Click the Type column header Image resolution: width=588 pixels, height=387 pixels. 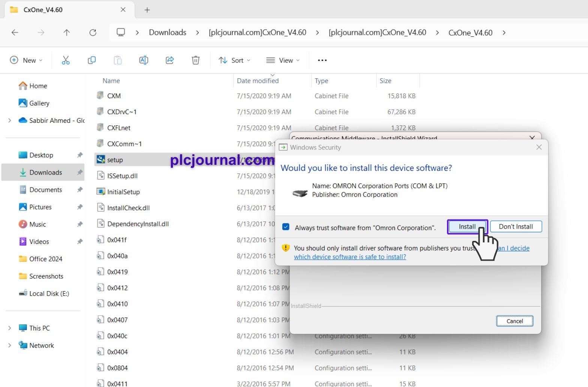pyautogui.click(x=321, y=81)
